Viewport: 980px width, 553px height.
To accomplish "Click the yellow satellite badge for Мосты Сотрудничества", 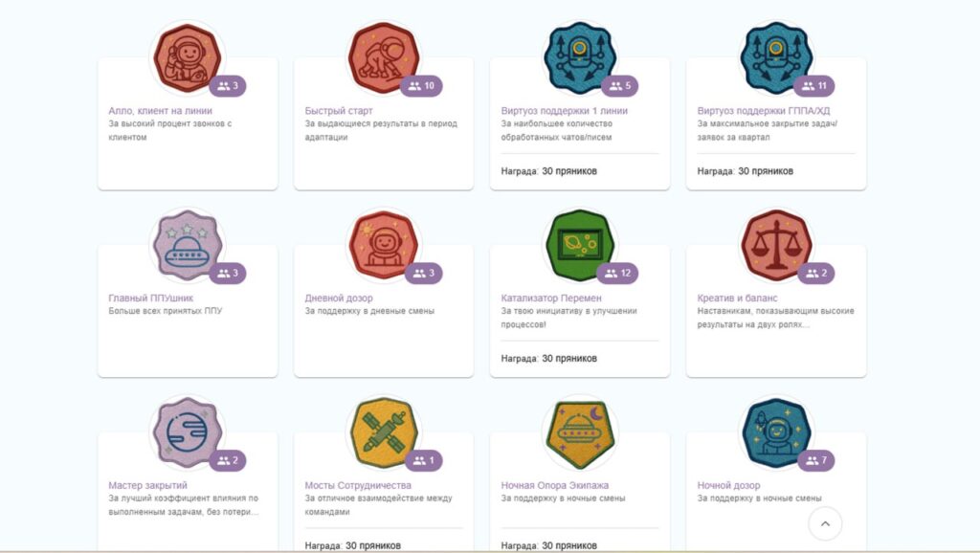I will click(383, 431).
